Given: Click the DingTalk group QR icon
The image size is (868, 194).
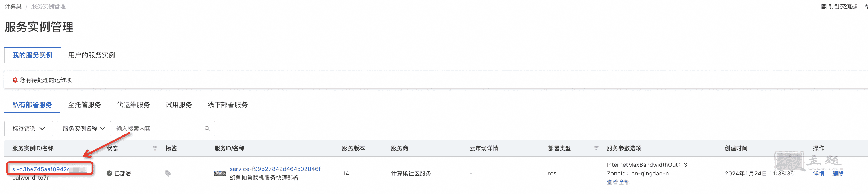Looking at the screenshot, I should coord(824,6).
